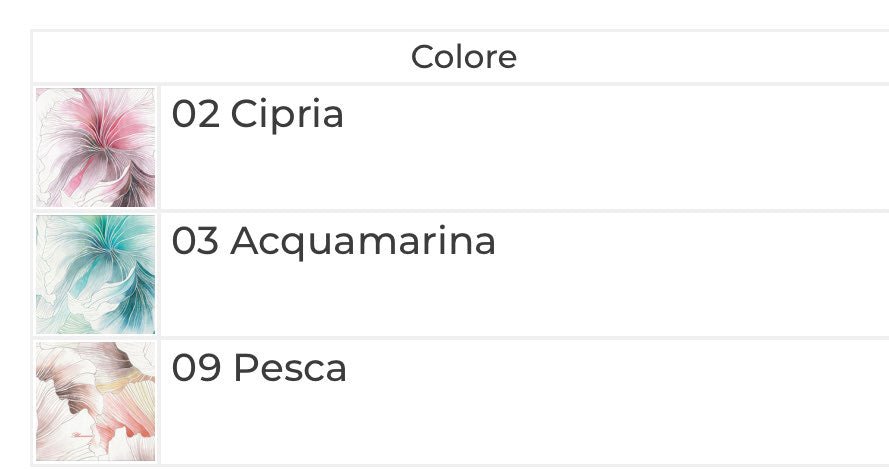Select the teal Acquamarina floral swatch

(x=95, y=274)
